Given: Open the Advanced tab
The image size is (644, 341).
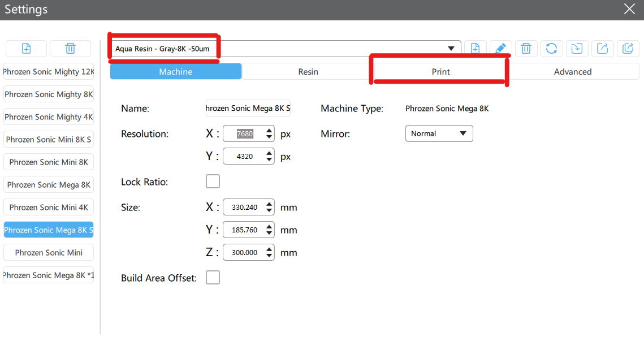Looking at the screenshot, I should tap(573, 71).
